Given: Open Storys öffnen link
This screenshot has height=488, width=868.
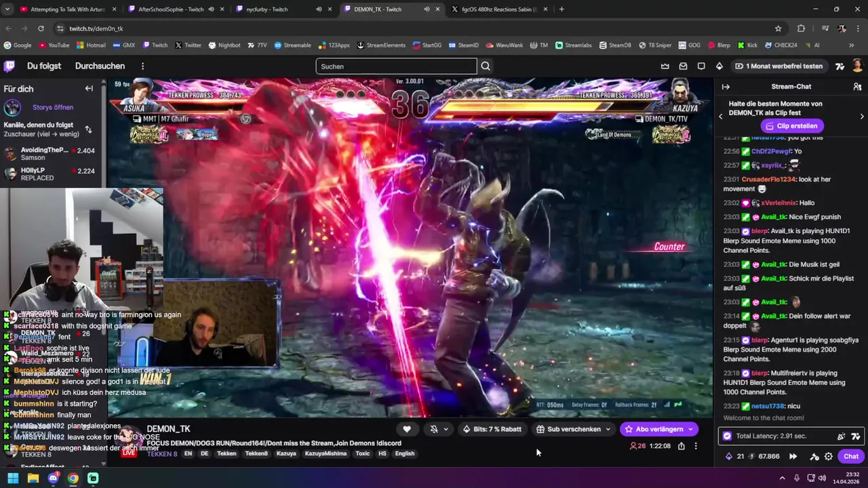Looking at the screenshot, I should click(x=53, y=107).
